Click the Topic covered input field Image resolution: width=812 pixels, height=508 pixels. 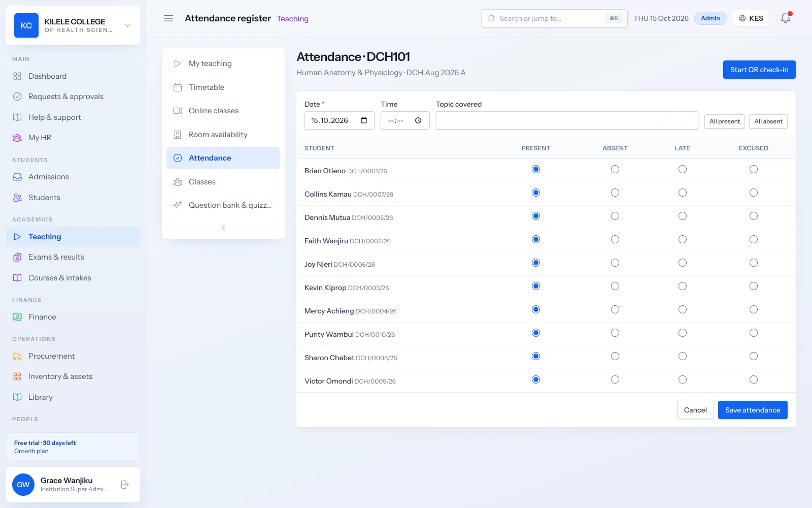(567, 120)
